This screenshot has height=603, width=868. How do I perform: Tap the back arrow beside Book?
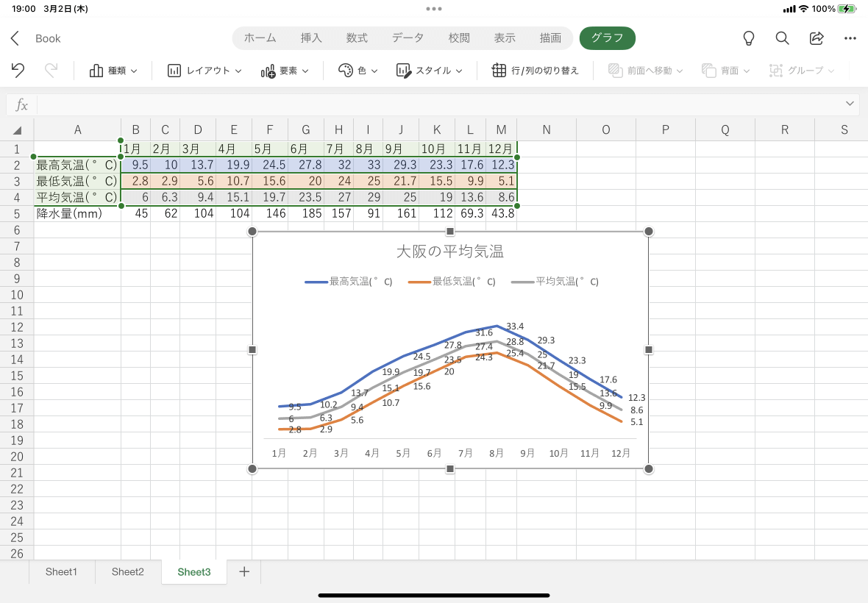[15, 38]
